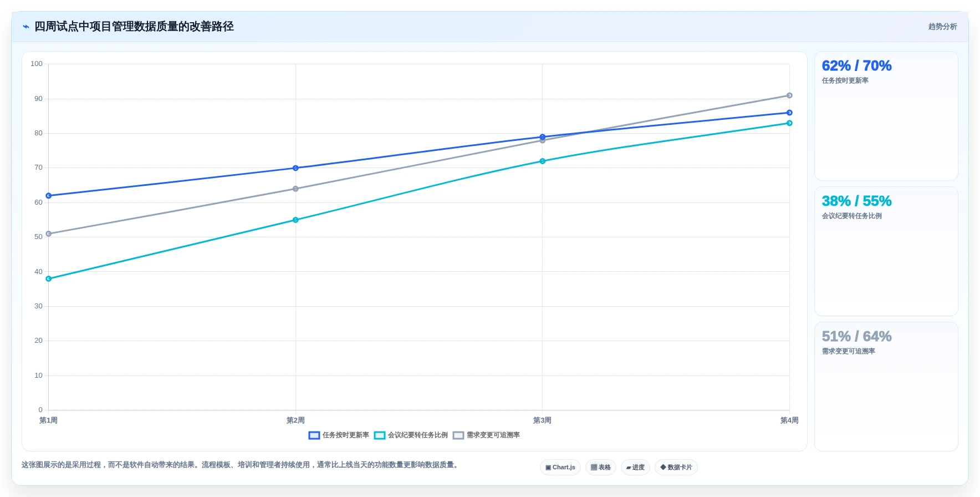Click the 38% / 55% stat card value

(x=856, y=201)
